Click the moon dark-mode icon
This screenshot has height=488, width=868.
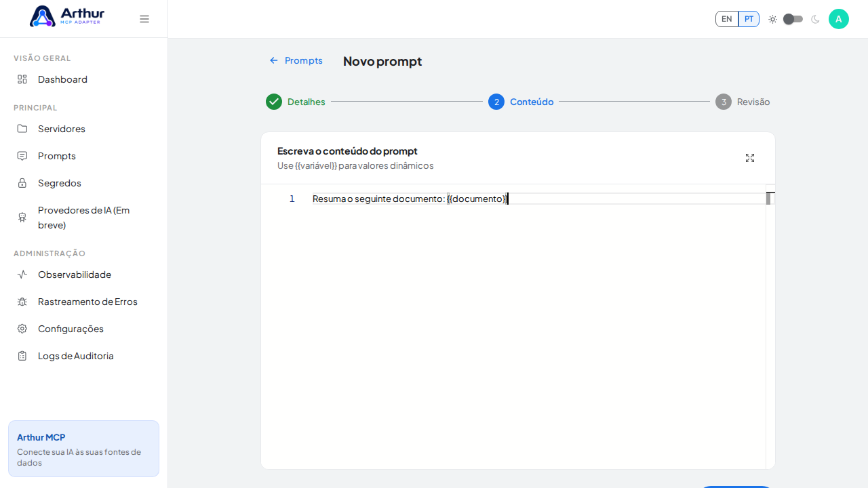[815, 19]
